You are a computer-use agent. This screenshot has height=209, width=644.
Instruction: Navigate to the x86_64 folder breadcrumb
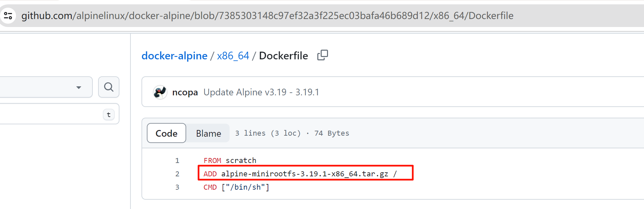233,56
